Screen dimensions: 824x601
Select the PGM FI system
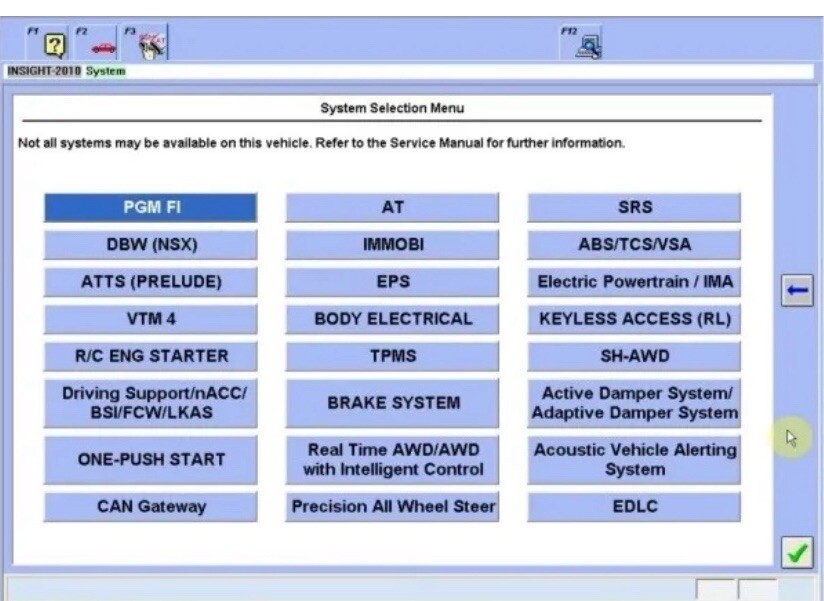click(x=151, y=208)
